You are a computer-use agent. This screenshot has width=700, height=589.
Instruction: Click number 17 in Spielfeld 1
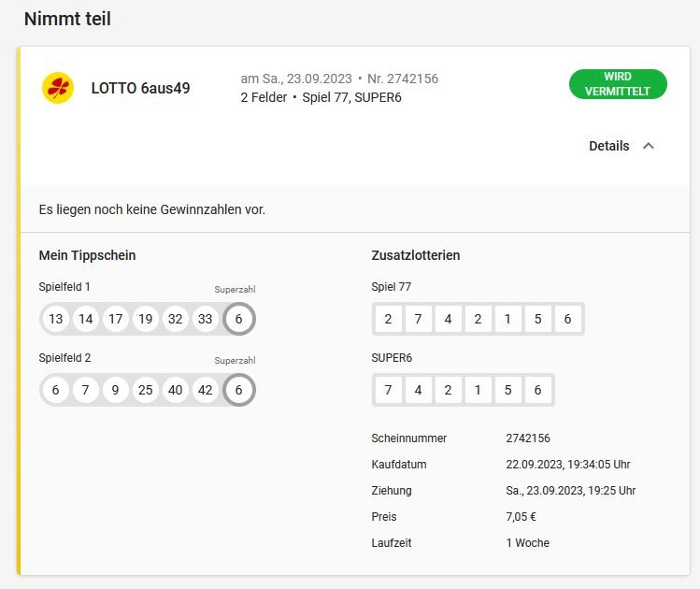(116, 319)
